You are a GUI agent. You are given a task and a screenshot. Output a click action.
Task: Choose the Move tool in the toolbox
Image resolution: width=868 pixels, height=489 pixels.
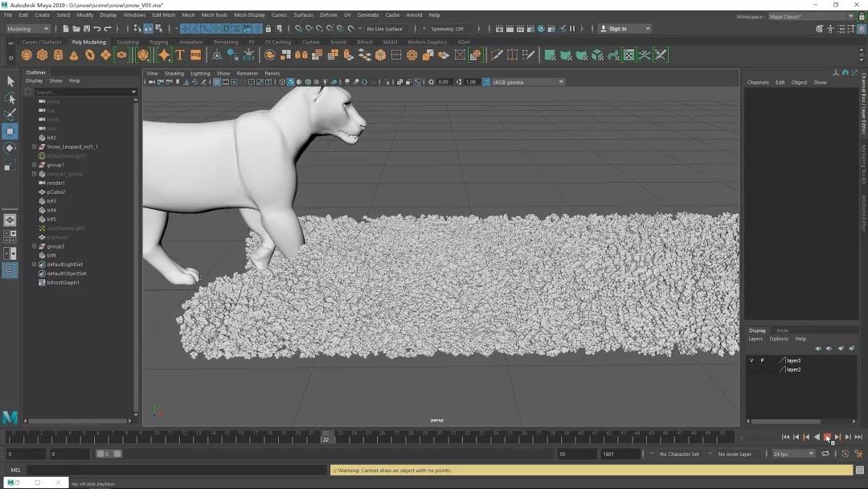click(10, 131)
